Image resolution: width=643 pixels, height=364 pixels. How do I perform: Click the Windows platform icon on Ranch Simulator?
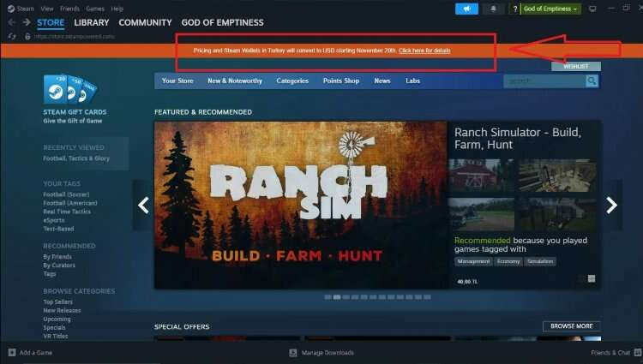click(x=592, y=279)
